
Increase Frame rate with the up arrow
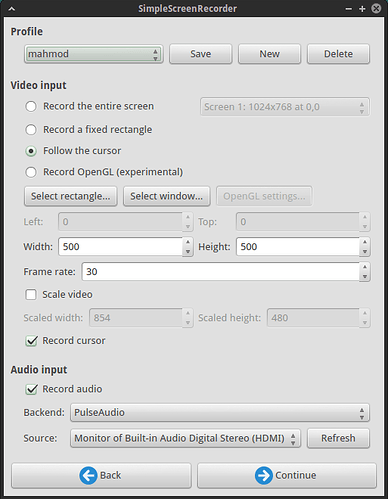(365, 267)
